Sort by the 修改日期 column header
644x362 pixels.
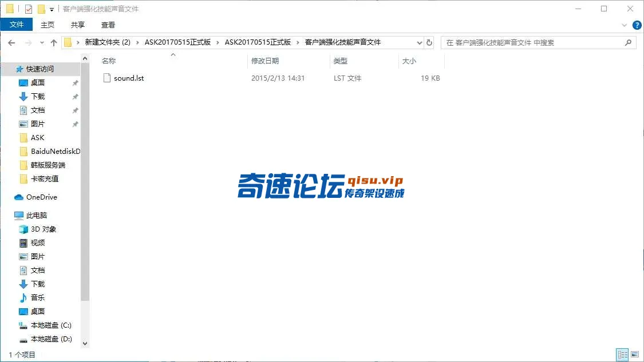[x=265, y=61]
